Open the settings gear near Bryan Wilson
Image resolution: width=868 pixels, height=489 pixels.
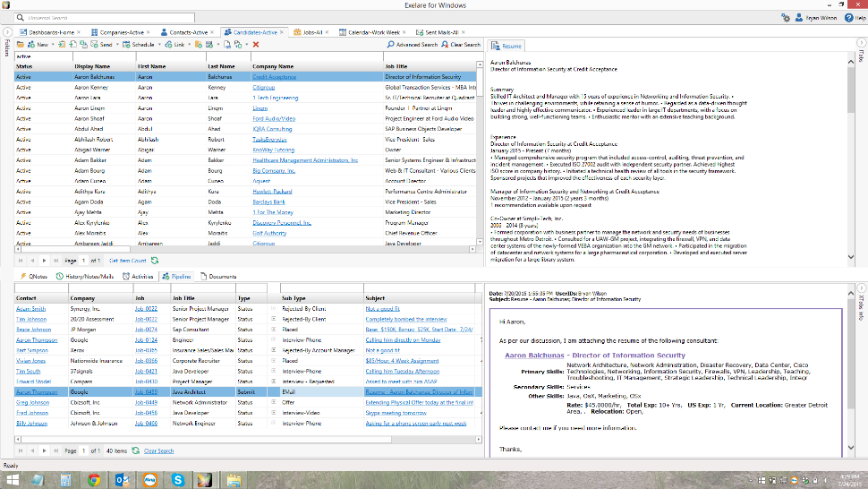click(786, 18)
